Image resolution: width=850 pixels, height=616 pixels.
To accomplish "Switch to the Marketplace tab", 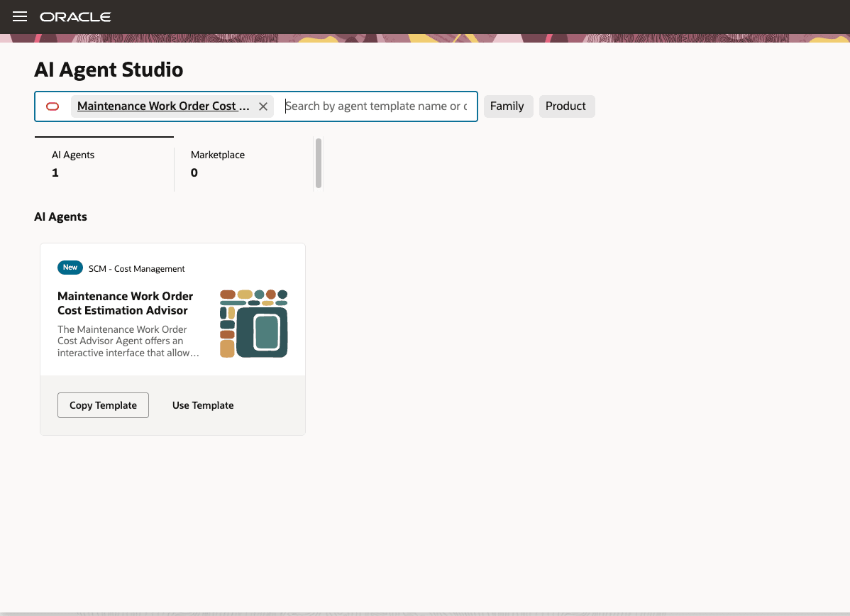I will (243, 164).
